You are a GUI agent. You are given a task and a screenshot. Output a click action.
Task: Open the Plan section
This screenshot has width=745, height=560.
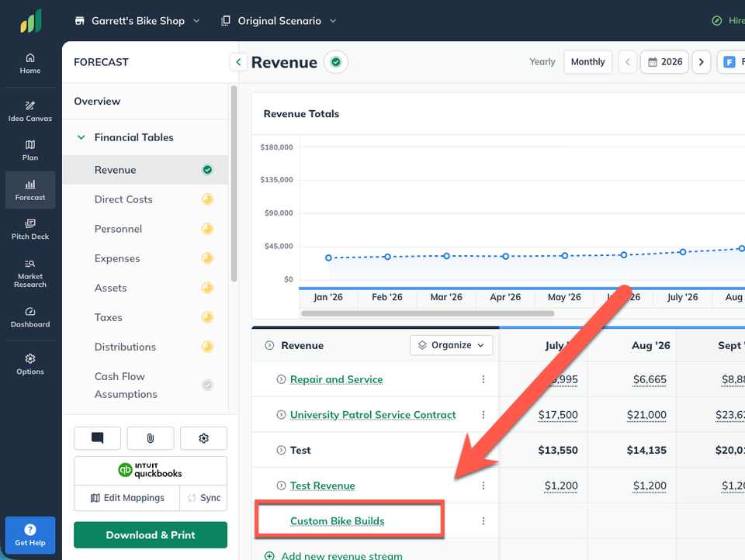pyautogui.click(x=30, y=150)
